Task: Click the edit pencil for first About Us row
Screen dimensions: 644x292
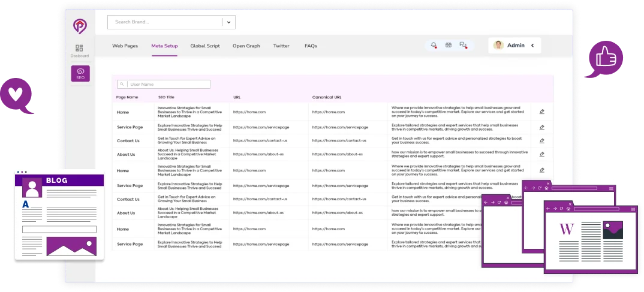Action: coord(542,154)
